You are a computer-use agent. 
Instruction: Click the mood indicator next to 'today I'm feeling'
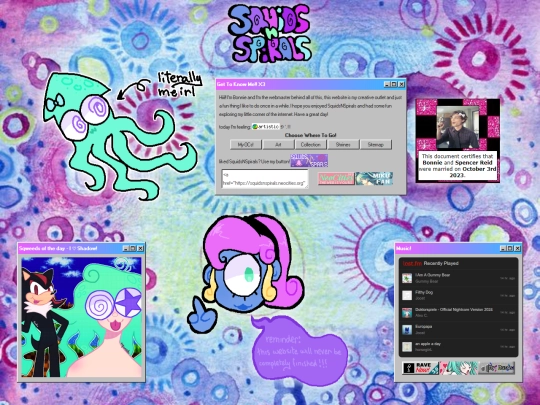point(266,126)
